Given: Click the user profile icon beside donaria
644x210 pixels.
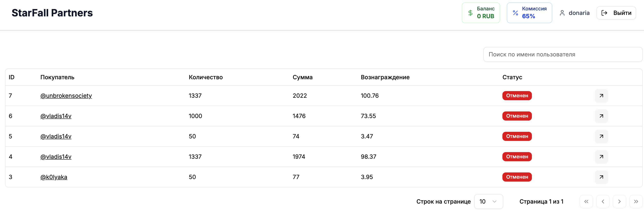Looking at the screenshot, I should (x=562, y=13).
